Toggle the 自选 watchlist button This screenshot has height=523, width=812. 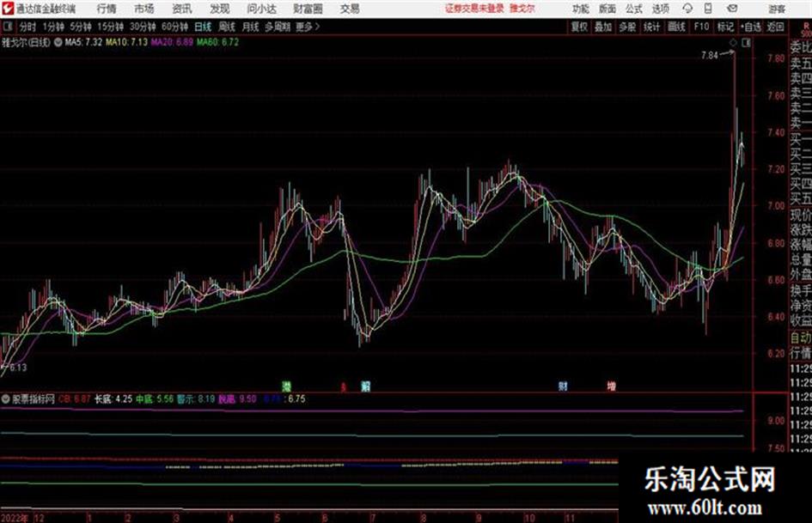click(751, 27)
